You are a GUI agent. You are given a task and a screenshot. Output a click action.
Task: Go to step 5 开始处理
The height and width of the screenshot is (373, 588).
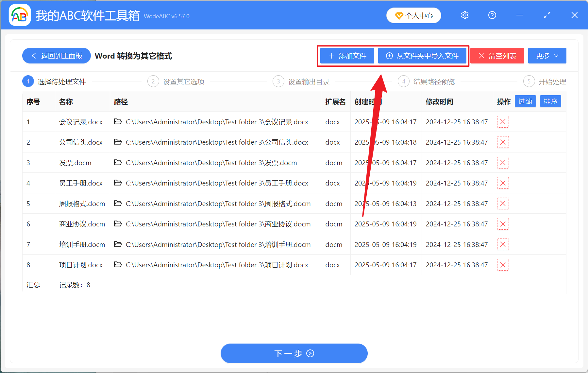tap(545, 81)
